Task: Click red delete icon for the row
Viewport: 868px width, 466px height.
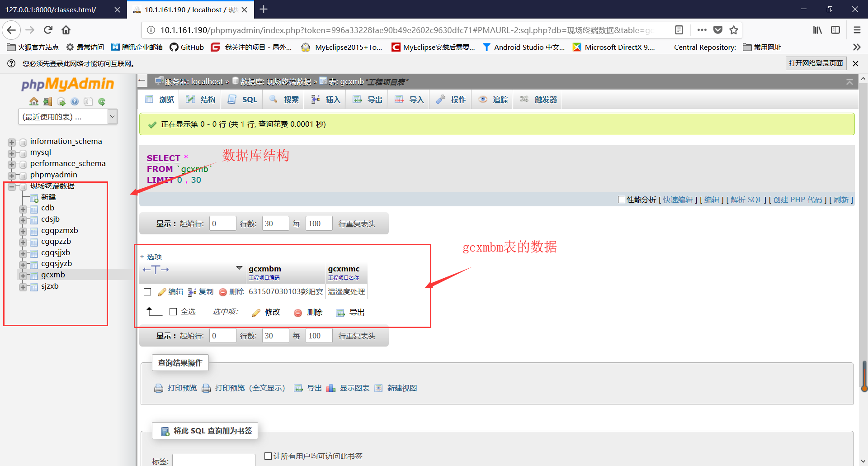Action: click(222, 292)
